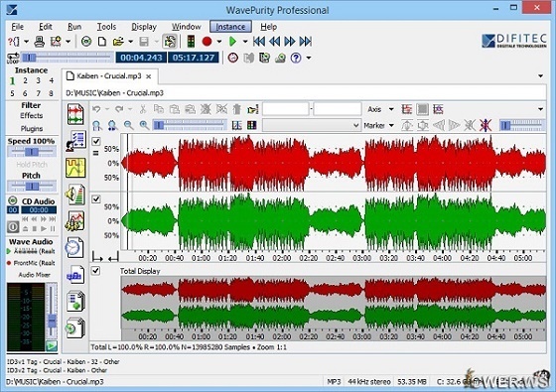Click the speaker levels icon in the sidebar
The height and width of the screenshot is (392, 556).
click(75, 195)
